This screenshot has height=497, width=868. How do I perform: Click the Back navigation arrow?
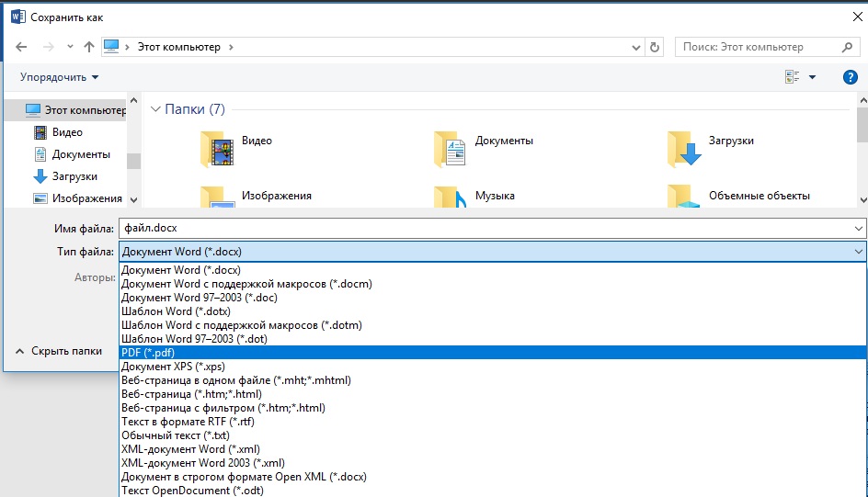[21, 47]
